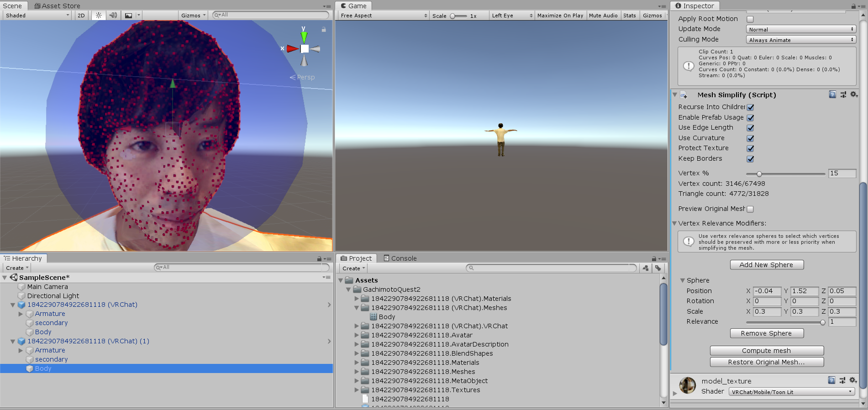
Task: Open Shader VRChat/Mobile/Toon Lit dropdown
Action: click(x=791, y=392)
